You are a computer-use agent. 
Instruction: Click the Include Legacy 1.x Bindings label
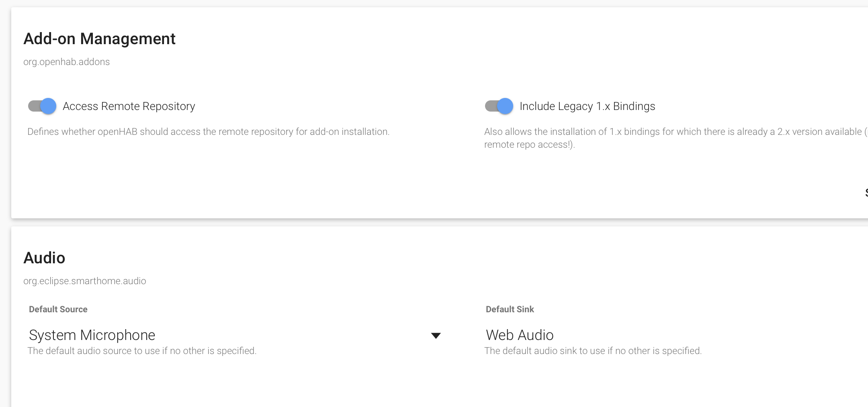tap(587, 106)
